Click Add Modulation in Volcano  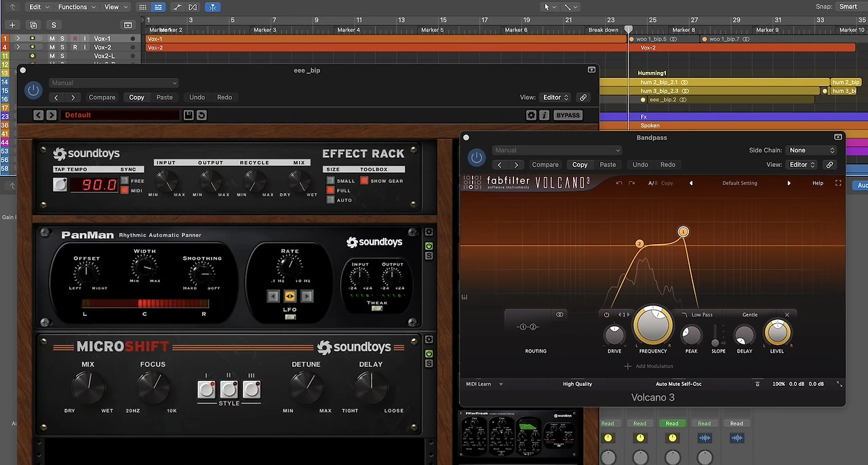(648, 366)
